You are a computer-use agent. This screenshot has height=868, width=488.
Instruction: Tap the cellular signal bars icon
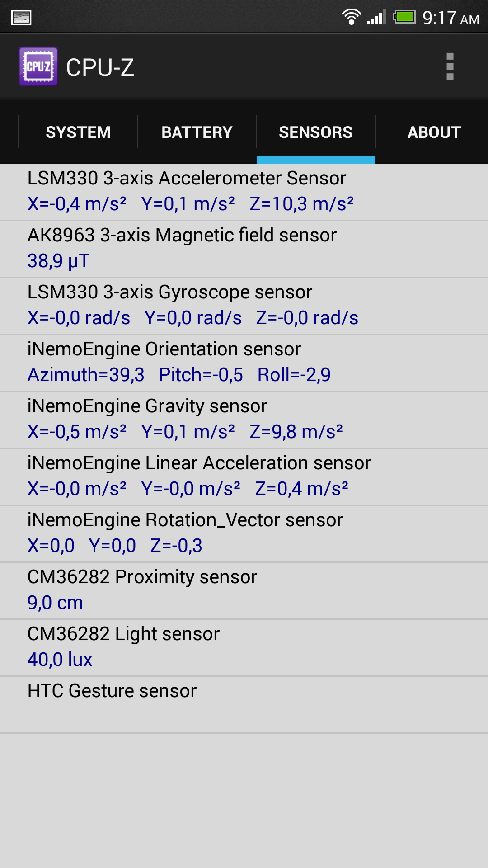376,17
